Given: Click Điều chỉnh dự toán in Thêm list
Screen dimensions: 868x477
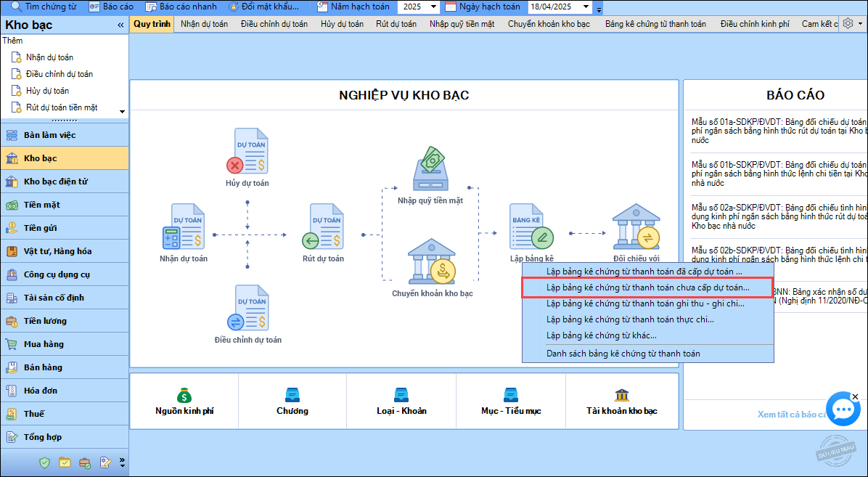Looking at the screenshot, I should (x=60, y=73).
